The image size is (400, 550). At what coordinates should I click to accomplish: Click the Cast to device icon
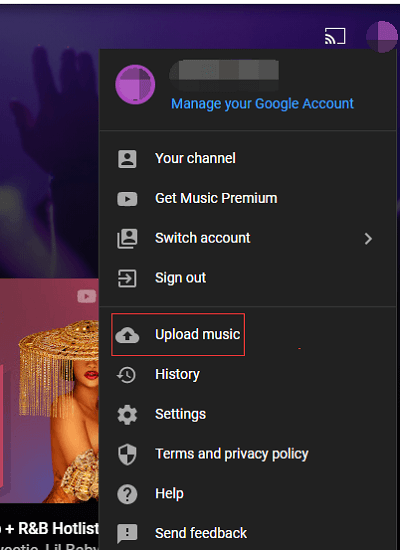335,36
